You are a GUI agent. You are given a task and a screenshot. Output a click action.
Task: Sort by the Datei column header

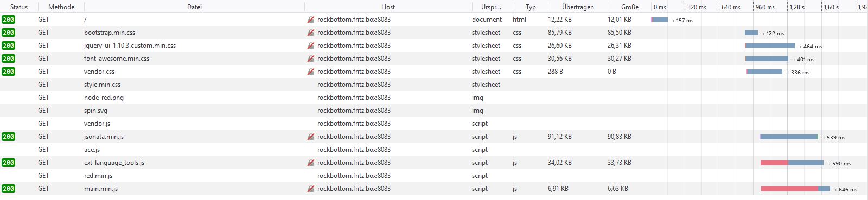pyautogui.click(x=194, y=7)
